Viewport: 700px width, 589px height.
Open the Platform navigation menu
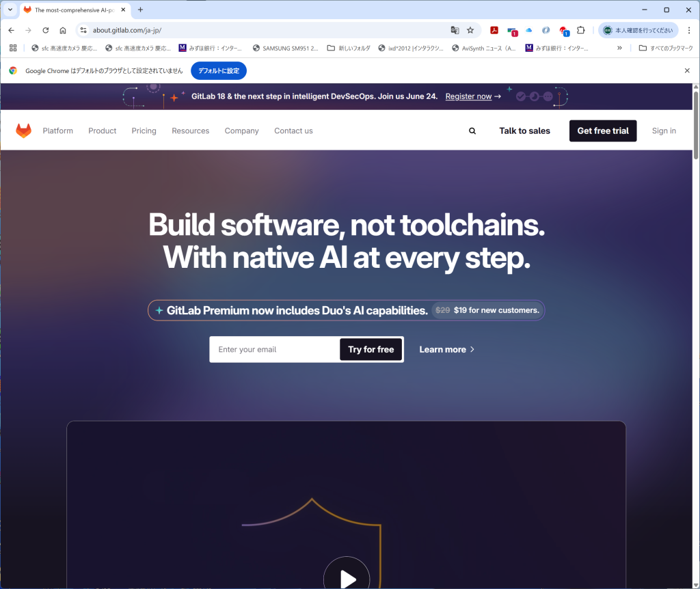coord(58,131)
